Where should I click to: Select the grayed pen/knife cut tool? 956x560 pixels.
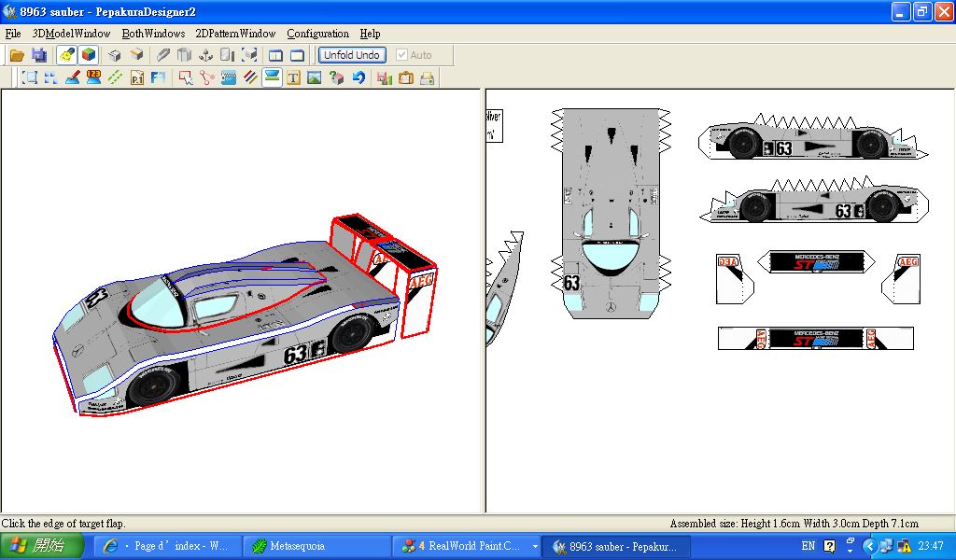[162, 55]
